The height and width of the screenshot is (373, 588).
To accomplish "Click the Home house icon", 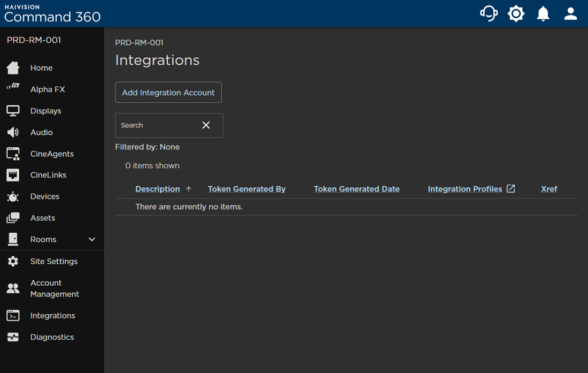I will pyautogui.click(x=13, y=68).
